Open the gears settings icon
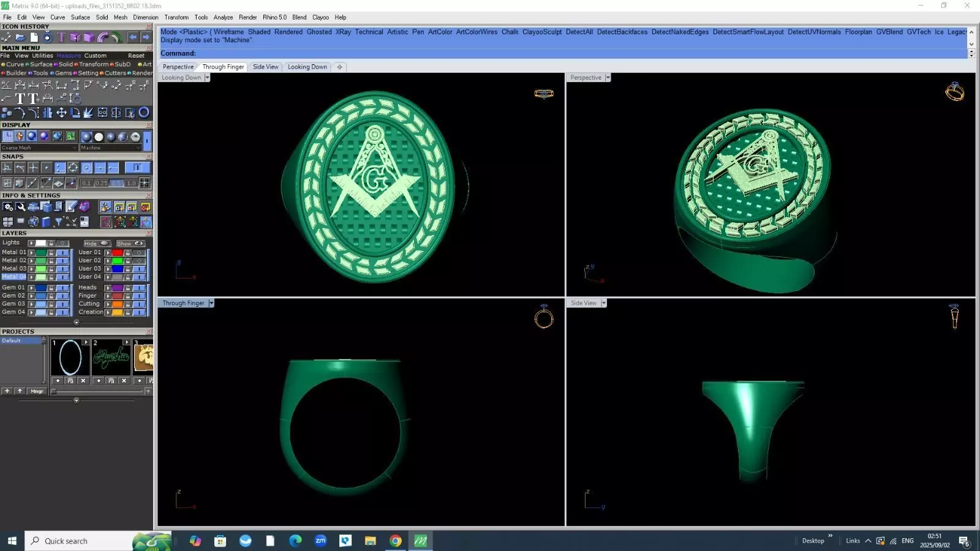 point(8,207)
